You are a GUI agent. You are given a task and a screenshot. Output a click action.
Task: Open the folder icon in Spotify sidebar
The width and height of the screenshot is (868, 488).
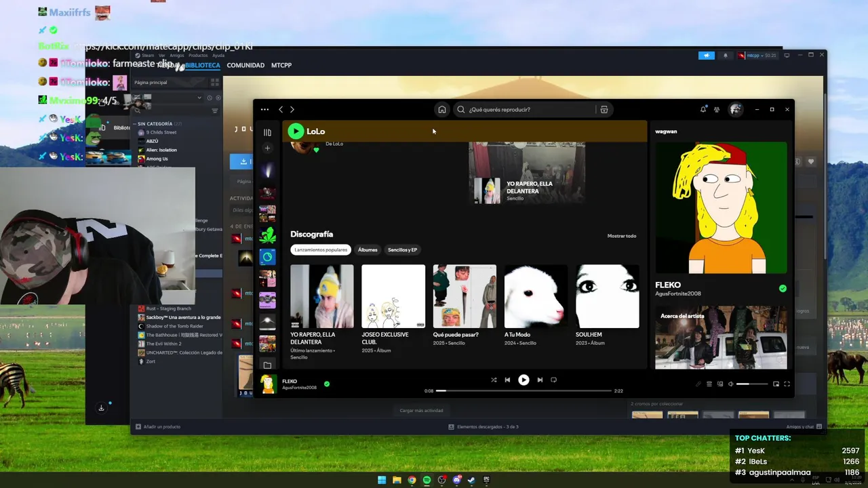267,365
